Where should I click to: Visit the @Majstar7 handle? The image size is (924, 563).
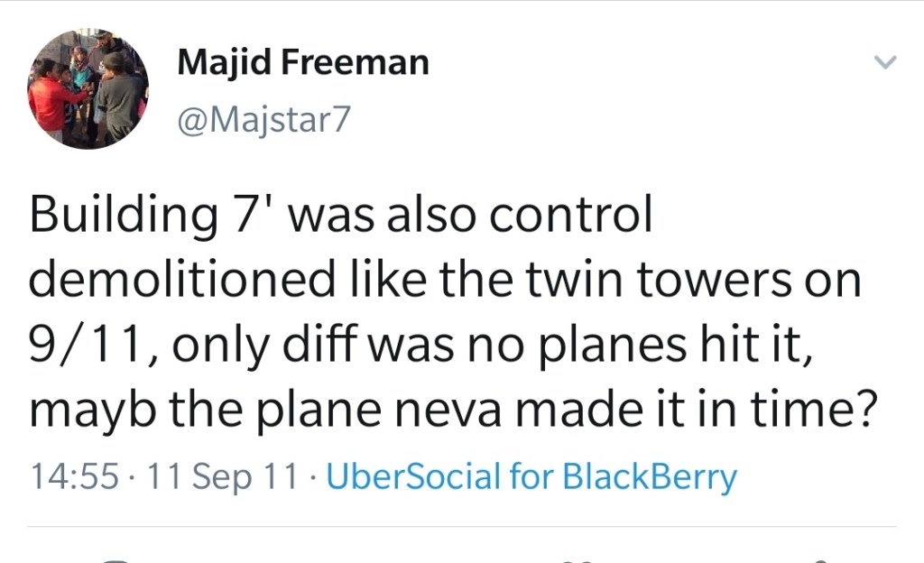(x=263, y=119)
